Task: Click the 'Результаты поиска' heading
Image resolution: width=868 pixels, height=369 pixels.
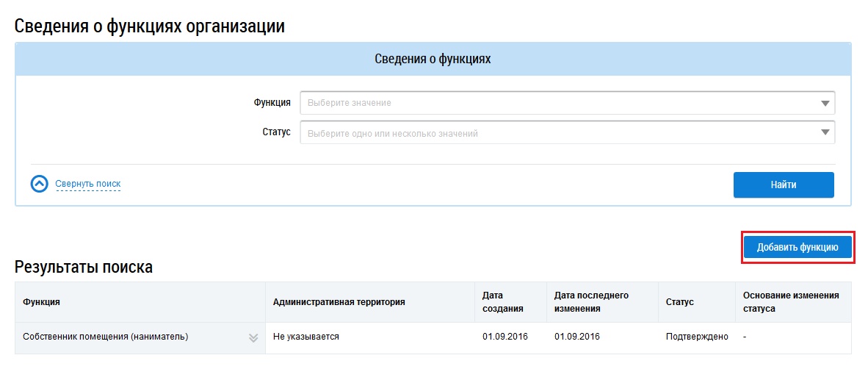Action: click(84, 268)
